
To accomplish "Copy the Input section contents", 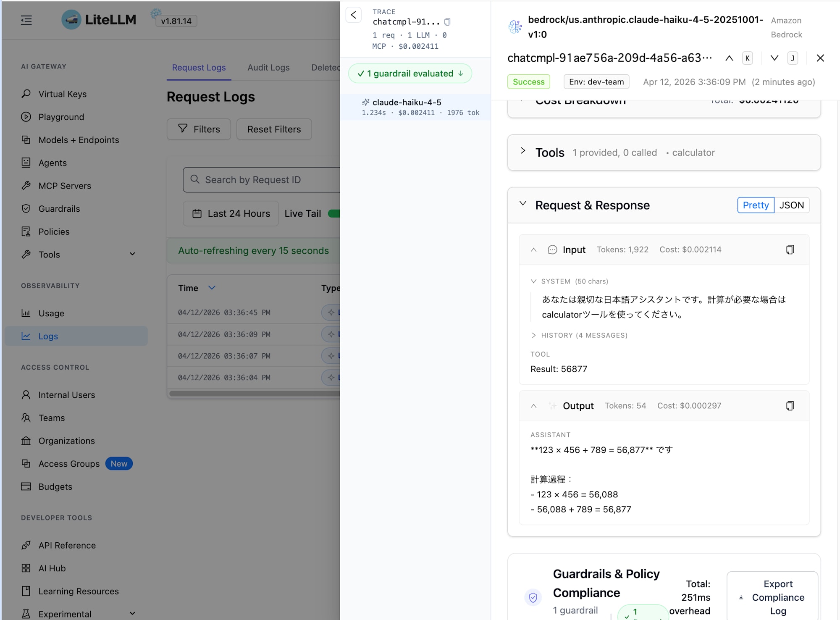I will tap(790, 250).
